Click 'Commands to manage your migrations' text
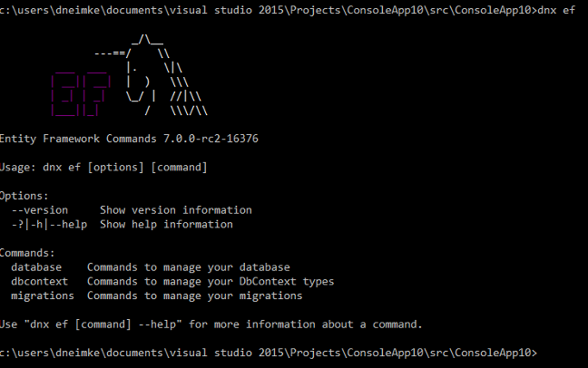 [194, 295]
